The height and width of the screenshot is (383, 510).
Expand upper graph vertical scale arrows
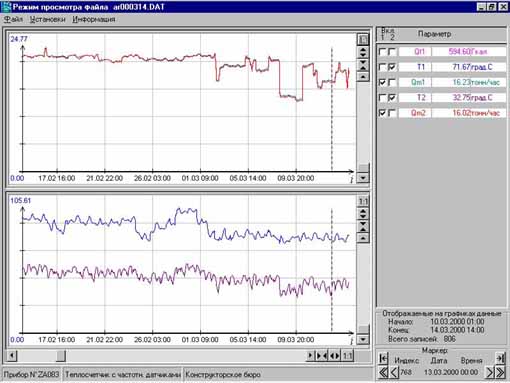pos(363,52)
